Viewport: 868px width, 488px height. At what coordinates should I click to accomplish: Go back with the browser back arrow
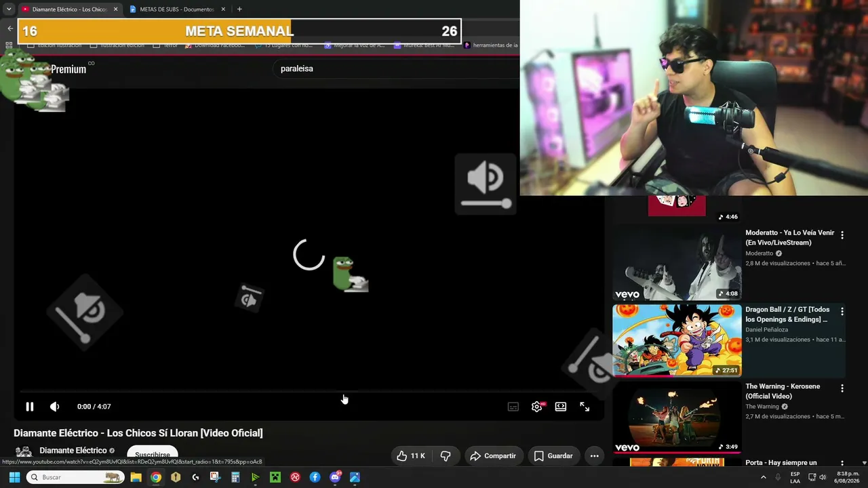(10, 28)
